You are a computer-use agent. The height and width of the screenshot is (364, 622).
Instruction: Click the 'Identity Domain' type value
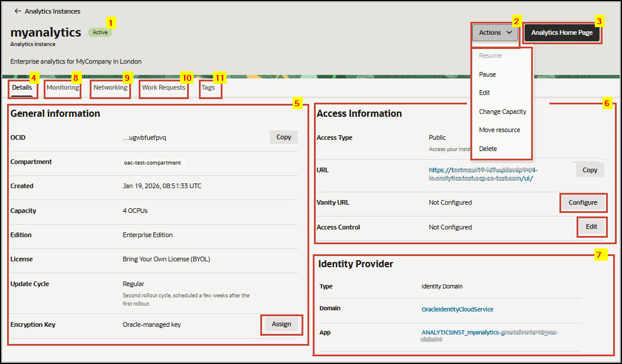tap(442, 286)
